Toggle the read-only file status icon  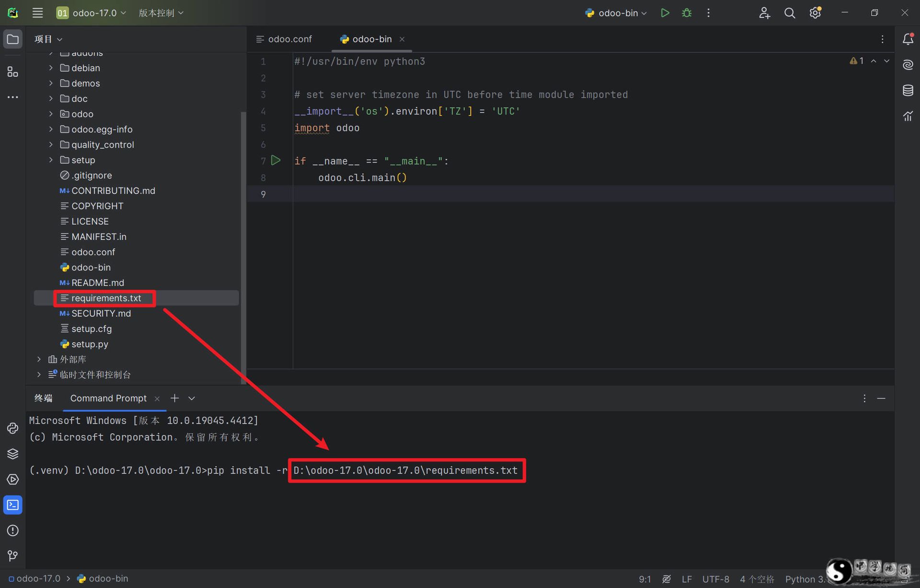coord(666,579)
